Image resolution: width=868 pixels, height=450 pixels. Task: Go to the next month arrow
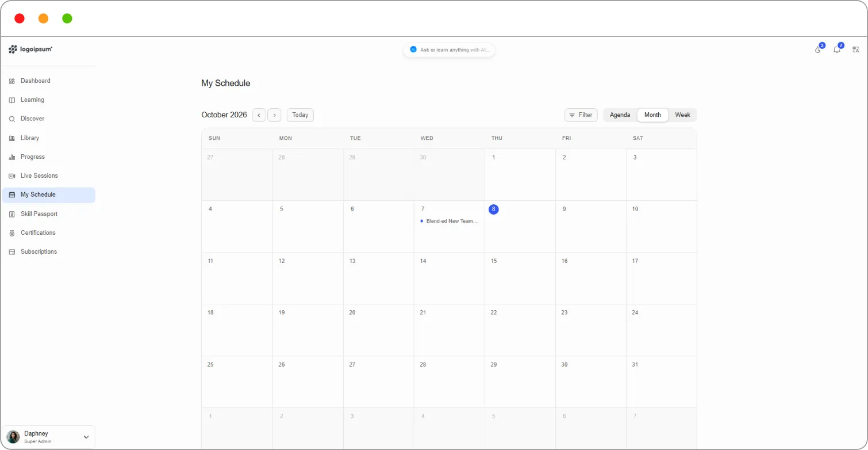tap(274, 115)
